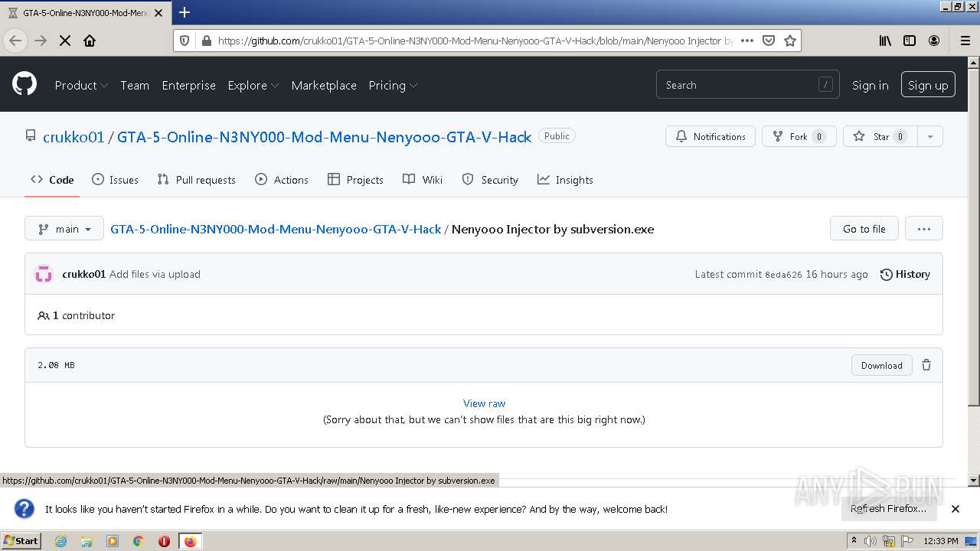Screen dimensions: 980x551
Task: Expand the Pricing menu
Action: tap(393, 85)
